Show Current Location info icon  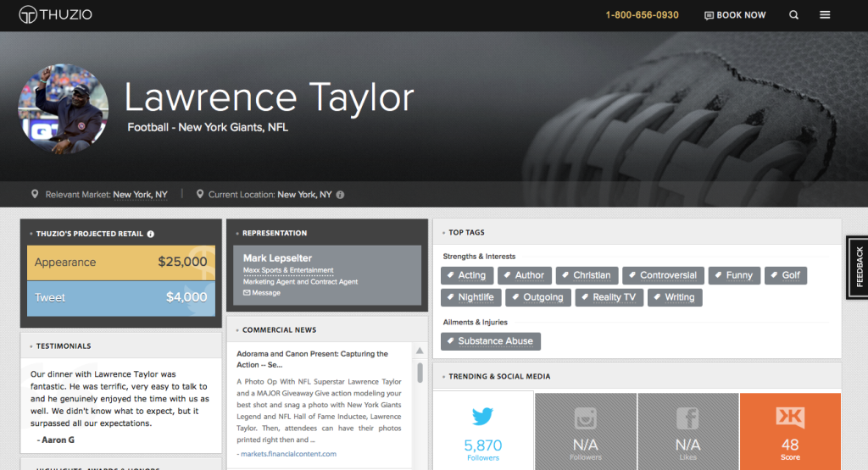(341, 195)
